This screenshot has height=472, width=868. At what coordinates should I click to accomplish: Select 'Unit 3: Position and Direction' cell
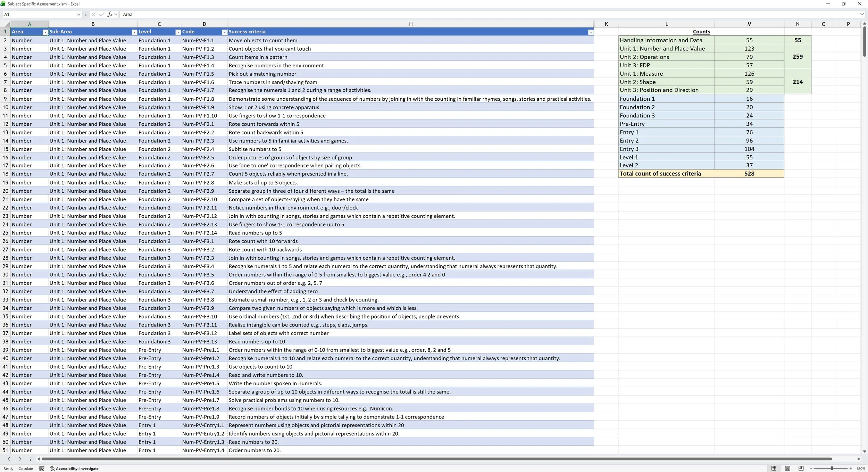click(x=667, y=90)
